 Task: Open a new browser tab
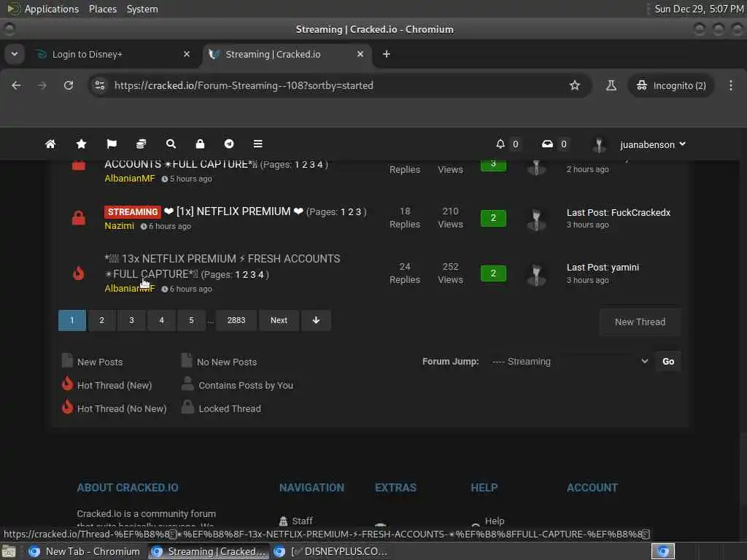(387, 54)
